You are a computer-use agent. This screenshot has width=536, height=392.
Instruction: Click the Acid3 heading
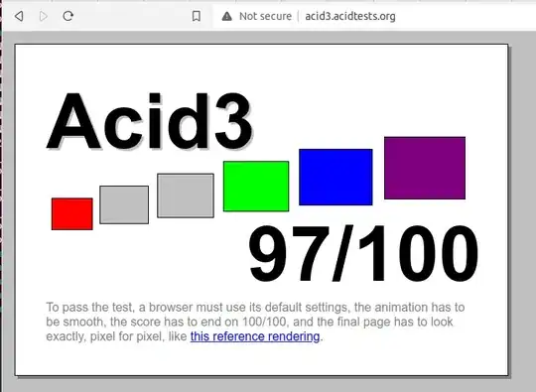click(x=150, y=121)
